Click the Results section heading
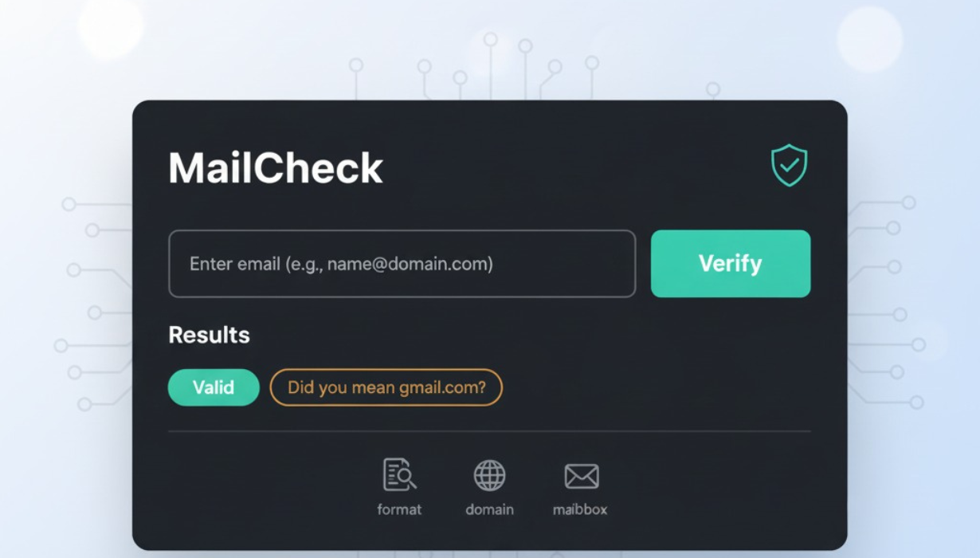Viewport: 980px width, 558px height. [x=209, y=335]
